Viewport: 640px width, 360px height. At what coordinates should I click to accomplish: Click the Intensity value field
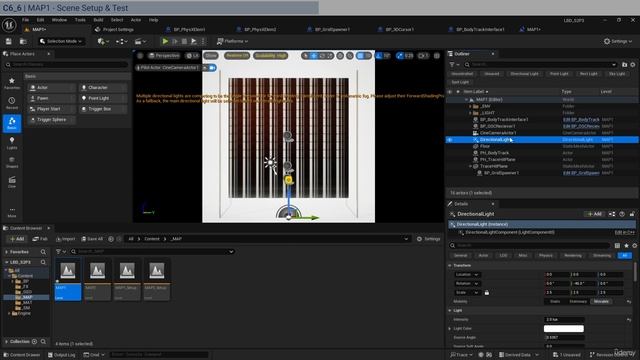564,320
